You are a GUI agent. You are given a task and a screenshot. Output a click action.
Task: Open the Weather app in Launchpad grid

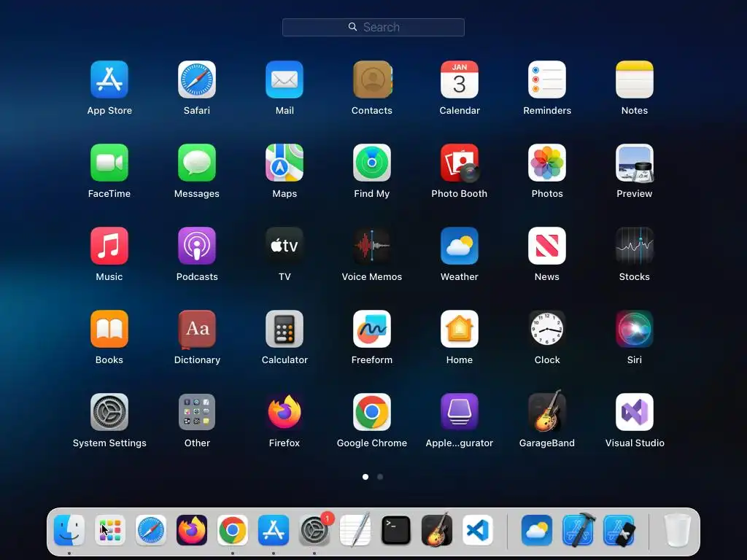pos(460,246)
